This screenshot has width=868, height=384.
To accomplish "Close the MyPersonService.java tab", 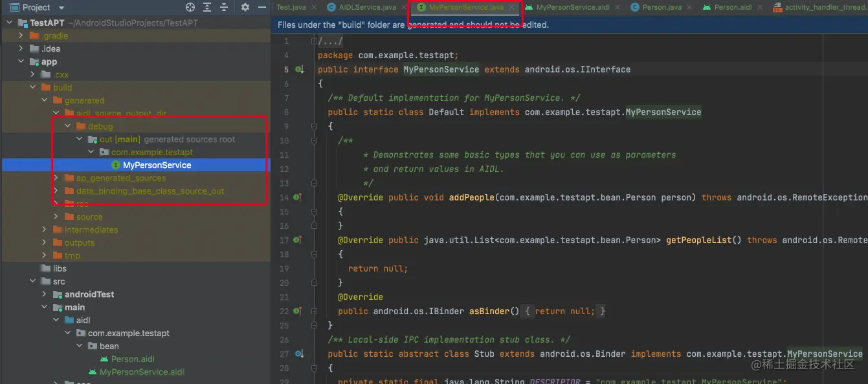I will click(511, 7).
